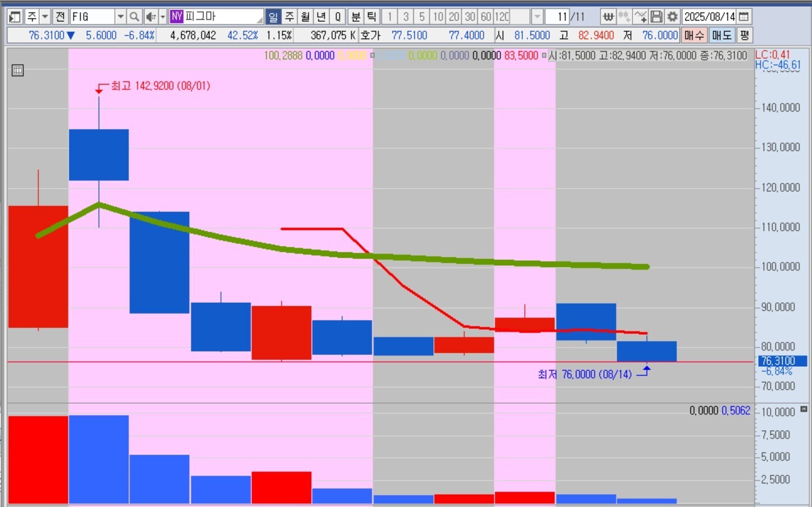
Task: Choose the 10 interval button
Action: pyautogui.click(x=438, y=17)
